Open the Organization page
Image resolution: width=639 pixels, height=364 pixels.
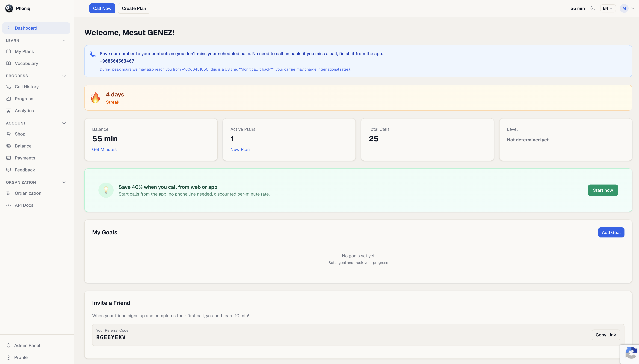36,193
